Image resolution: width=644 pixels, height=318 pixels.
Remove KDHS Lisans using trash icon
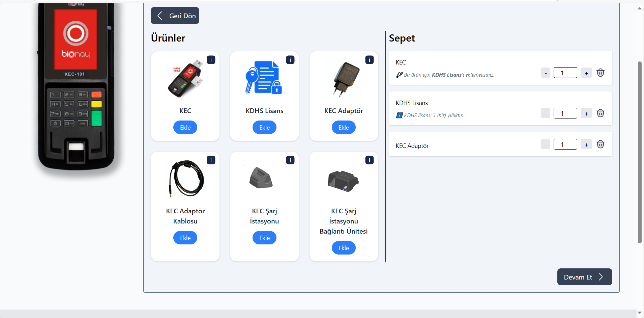point(600,113)
